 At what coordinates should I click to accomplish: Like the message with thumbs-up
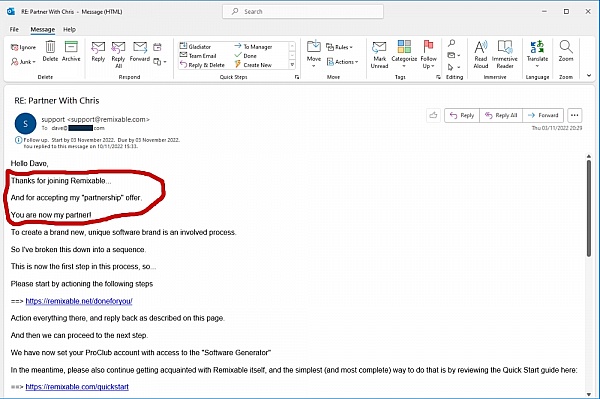point(433,115)
